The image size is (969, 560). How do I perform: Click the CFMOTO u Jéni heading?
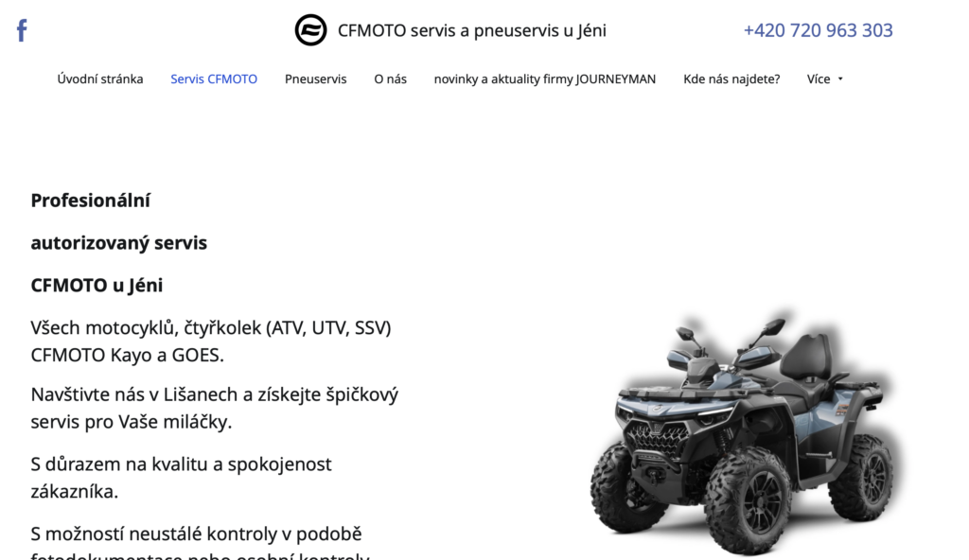97,286
